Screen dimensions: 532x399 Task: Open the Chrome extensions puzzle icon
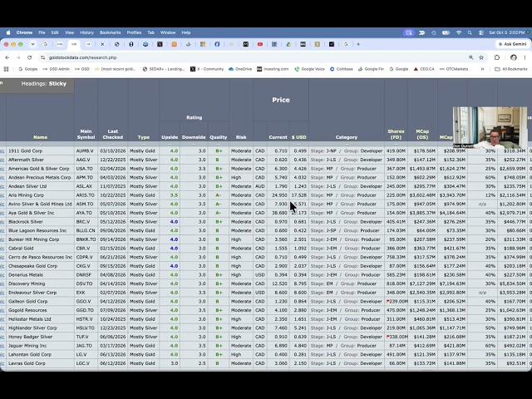point(497,57)
